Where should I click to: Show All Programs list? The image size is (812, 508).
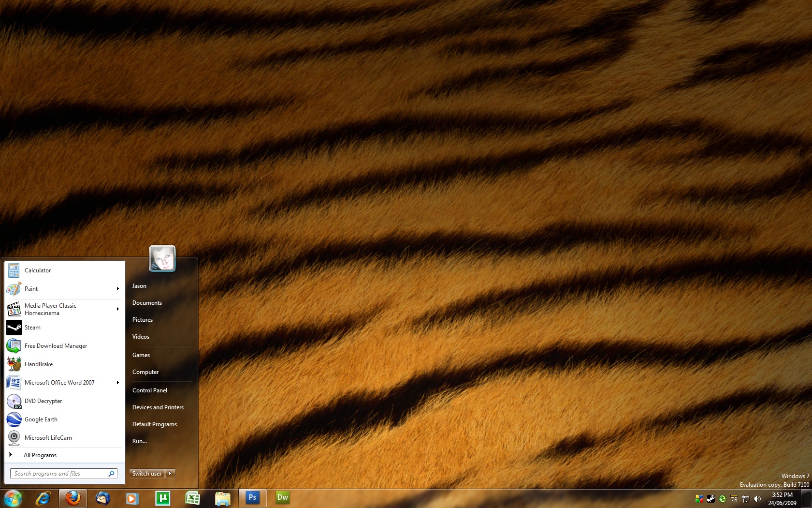(x=40, y=455)
